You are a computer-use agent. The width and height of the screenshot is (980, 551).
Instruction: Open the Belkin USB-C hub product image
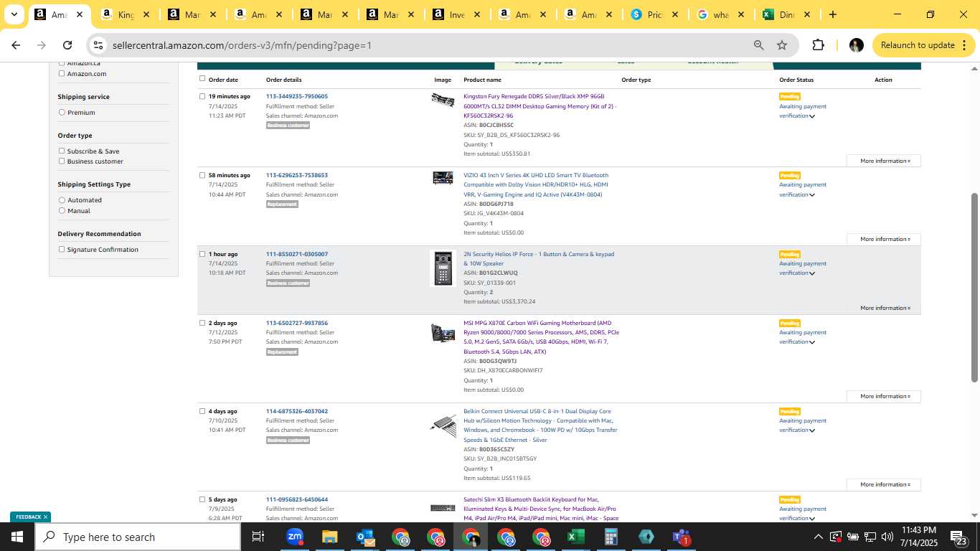click(443, 425)
